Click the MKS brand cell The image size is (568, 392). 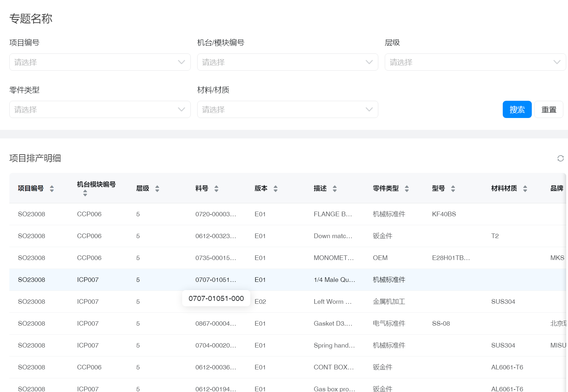[557, 258]
